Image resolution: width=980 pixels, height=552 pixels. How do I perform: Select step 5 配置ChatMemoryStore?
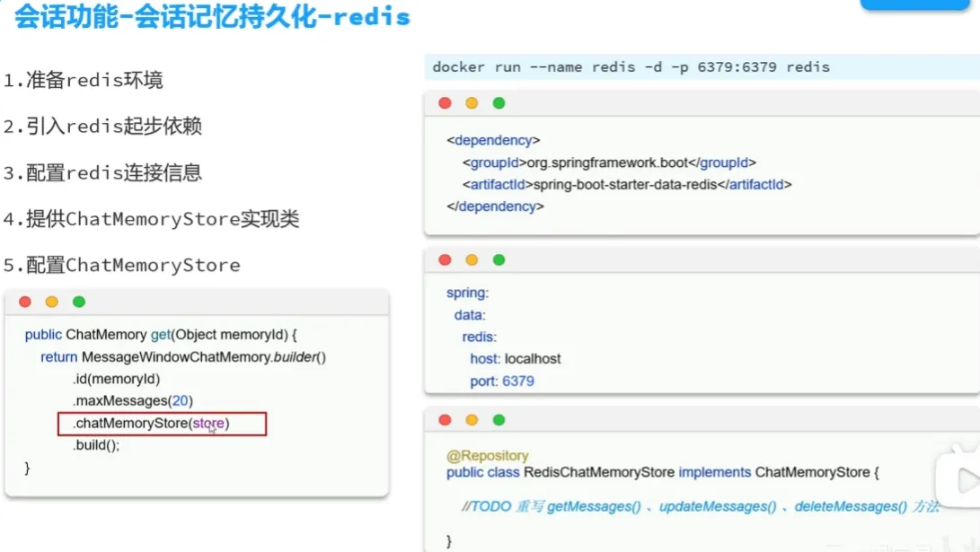[121, 266]
